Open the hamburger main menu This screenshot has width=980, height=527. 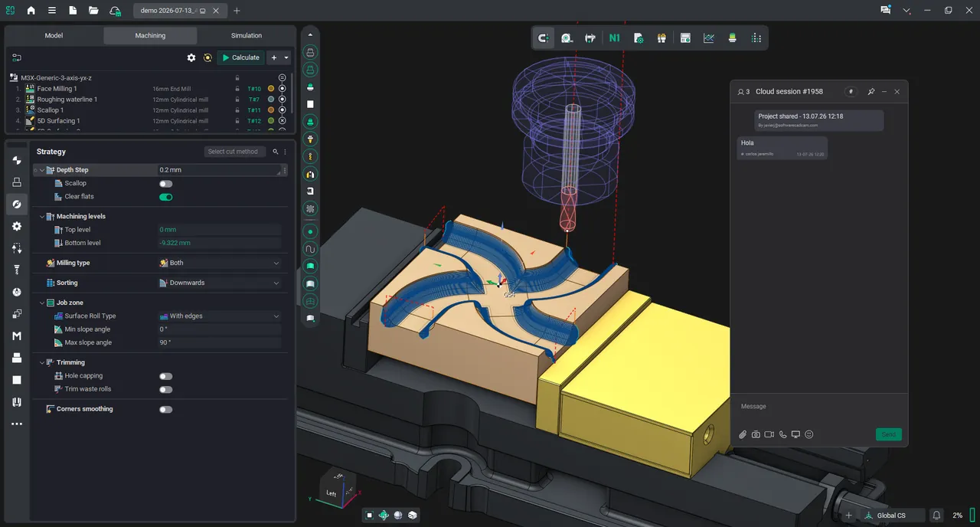click(x=51, y=11)
